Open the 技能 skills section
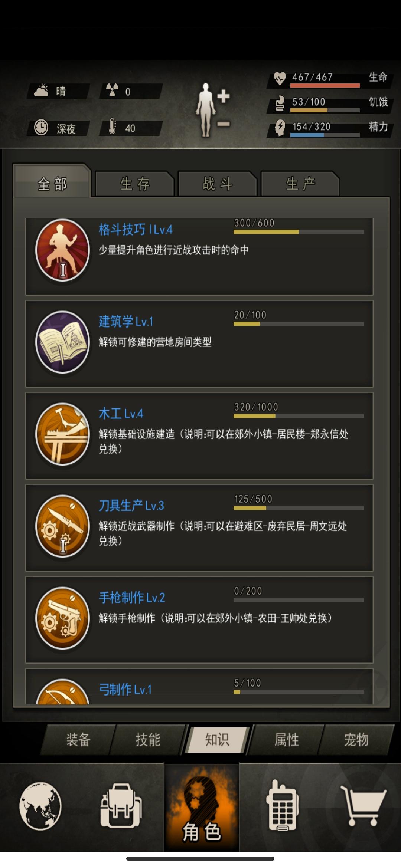The width and height of the screenshot is (401, 868). point(148,740)
